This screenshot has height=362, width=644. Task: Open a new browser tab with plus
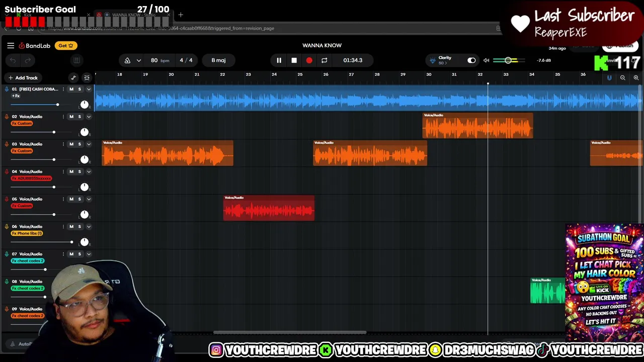pos(181,15)
